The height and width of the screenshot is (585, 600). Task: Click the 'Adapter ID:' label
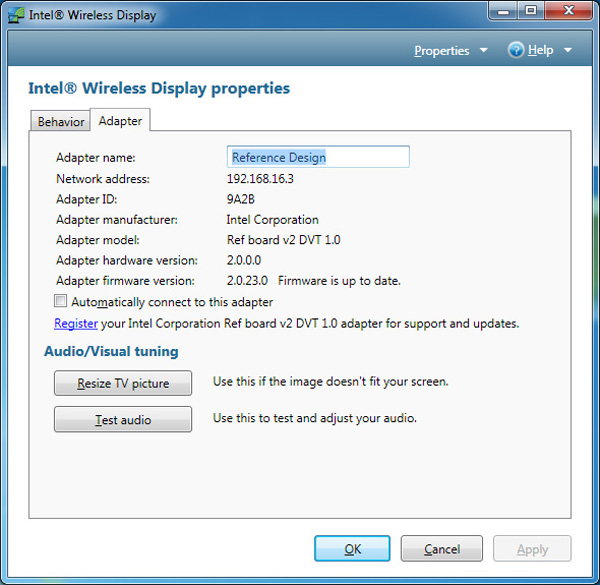coord(86,199)
